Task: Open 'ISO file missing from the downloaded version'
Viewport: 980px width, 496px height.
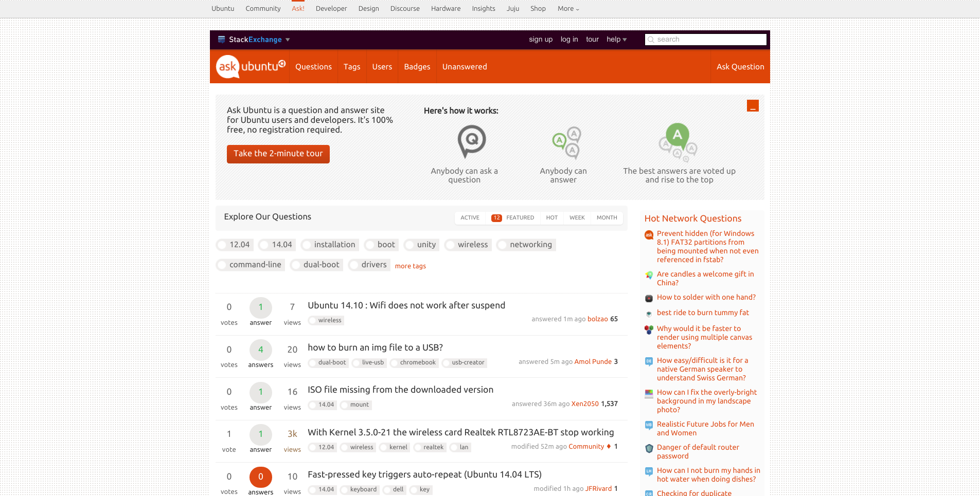Action: (400, 390)
